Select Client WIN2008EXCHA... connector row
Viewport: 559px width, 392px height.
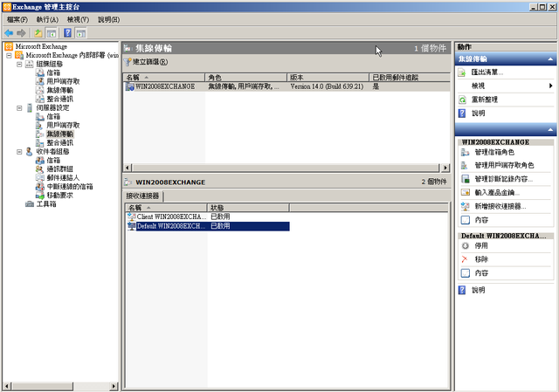pyautogui.click(x=208, y=217)
